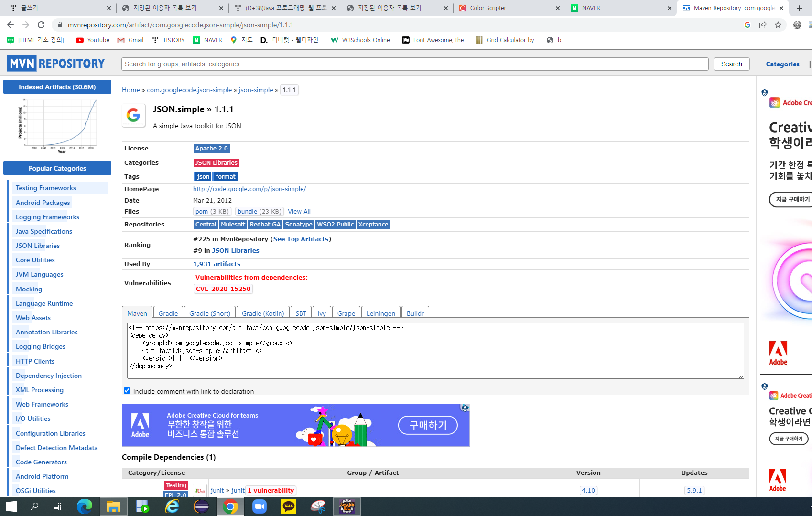
Task: Click the Indexed Artifacts growth chart
Action: click(x=57, y=125)
